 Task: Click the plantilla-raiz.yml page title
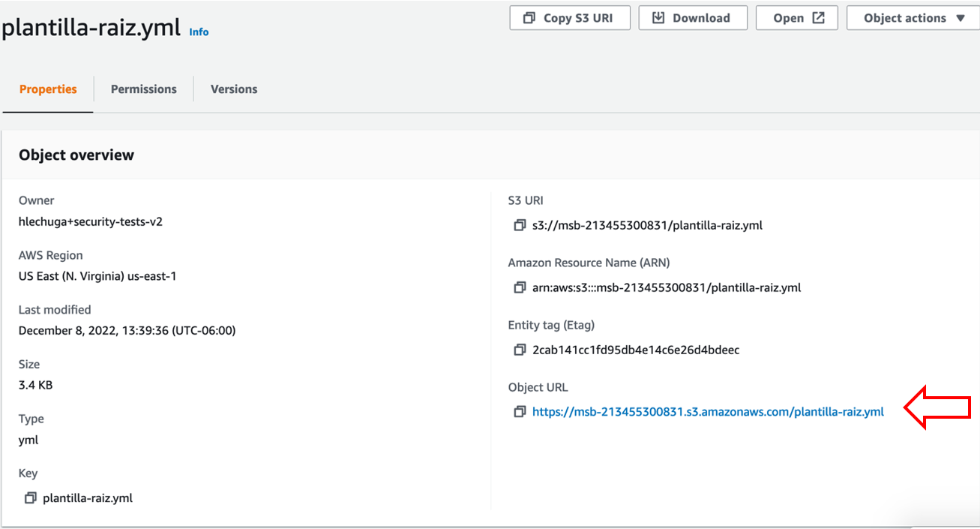(x=91, y=28)
